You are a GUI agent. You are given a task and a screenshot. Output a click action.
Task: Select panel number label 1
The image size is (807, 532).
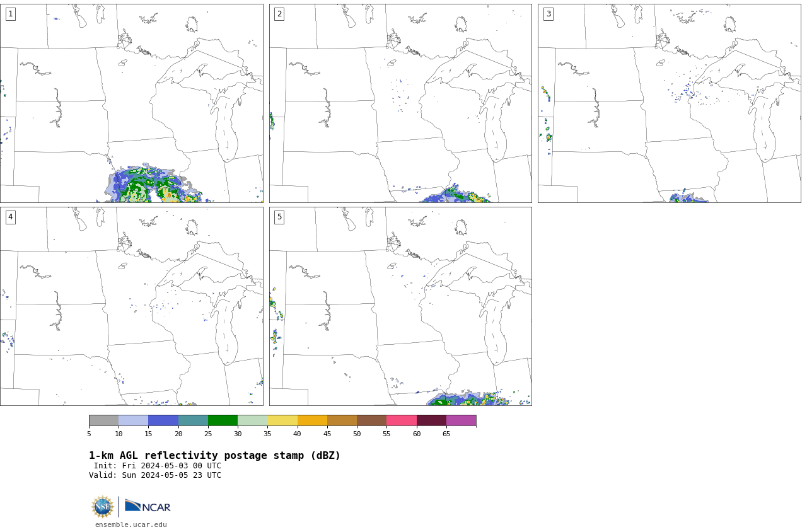tap(11, 14)
